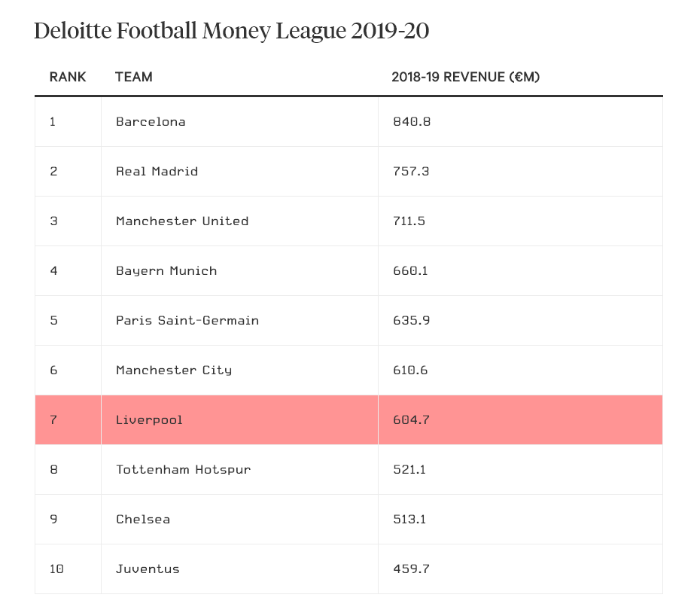
Task: Click the Deloitte Football Money League title
Action: 232,32
